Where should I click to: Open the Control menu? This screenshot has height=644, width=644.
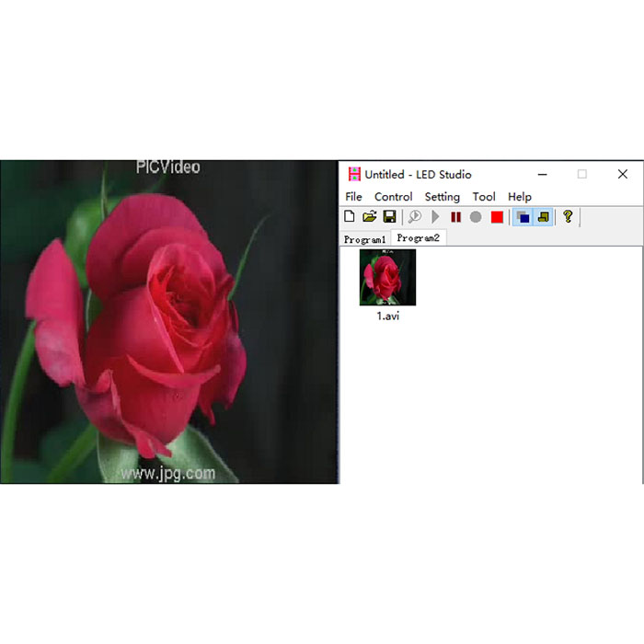click(x=394, y=197)
